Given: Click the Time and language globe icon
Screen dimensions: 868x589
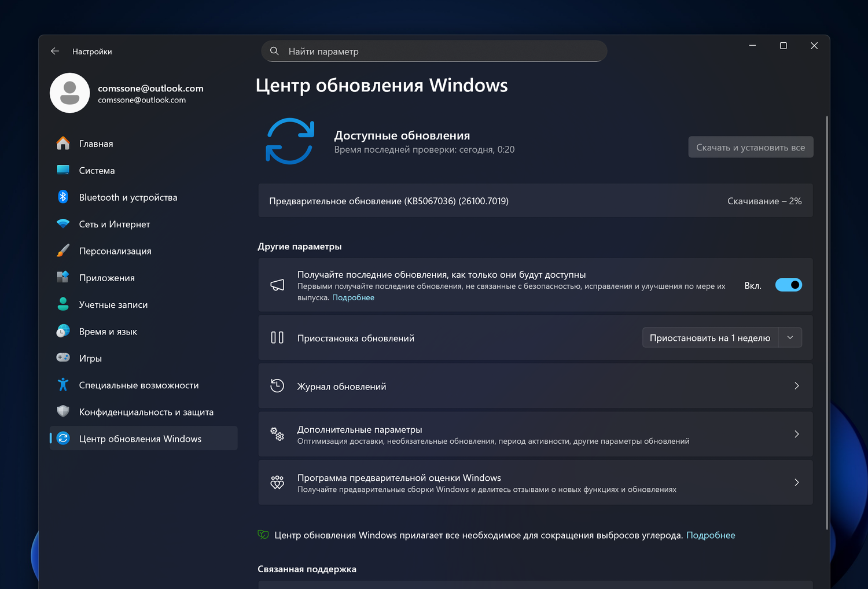Looking at the screenshot, I should pos(63,332).
